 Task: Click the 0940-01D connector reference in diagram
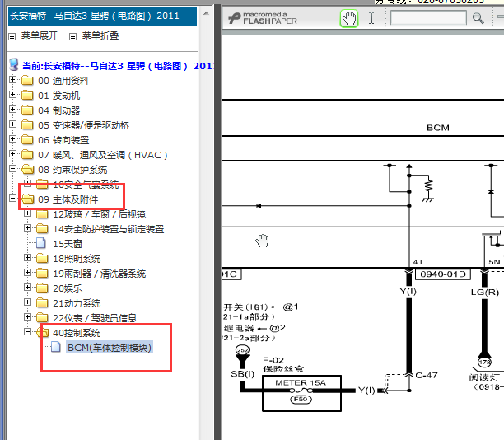point(442,274)
